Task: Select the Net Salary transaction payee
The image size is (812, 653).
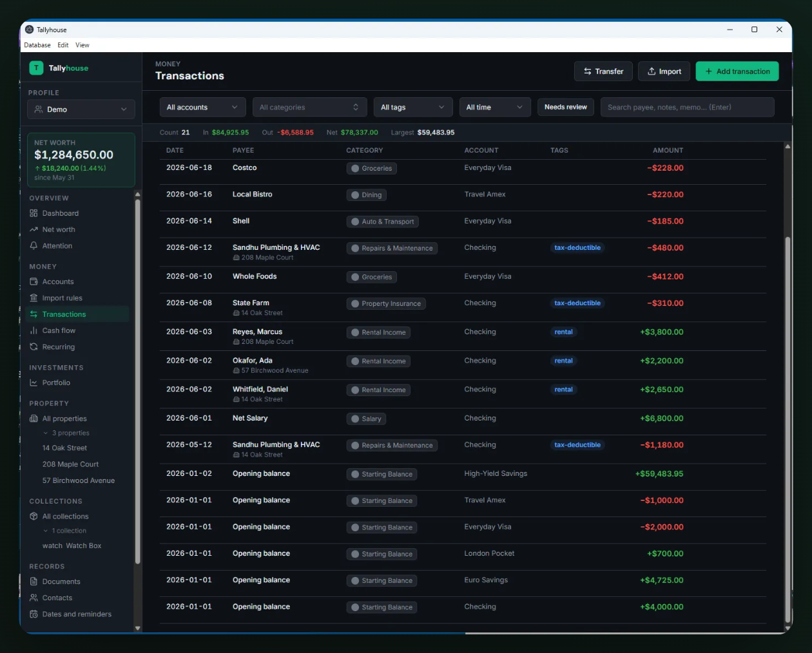Action: [250, 418]
